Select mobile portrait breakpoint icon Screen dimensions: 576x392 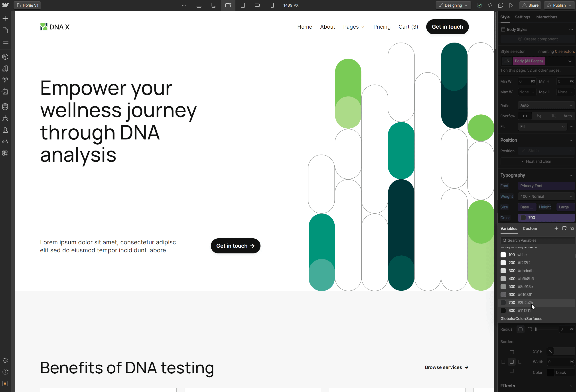pos(272,5)
